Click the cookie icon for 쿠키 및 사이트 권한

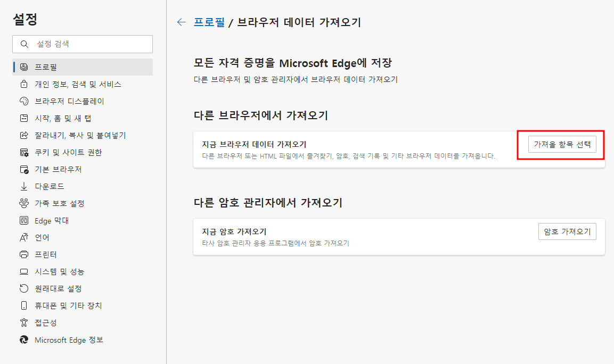click(x=24, y=152)
